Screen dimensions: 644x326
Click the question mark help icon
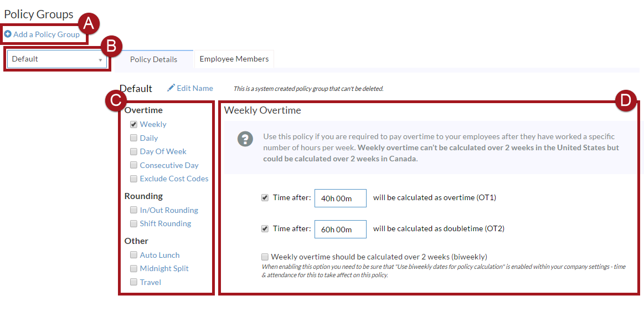tap(245, 139)
